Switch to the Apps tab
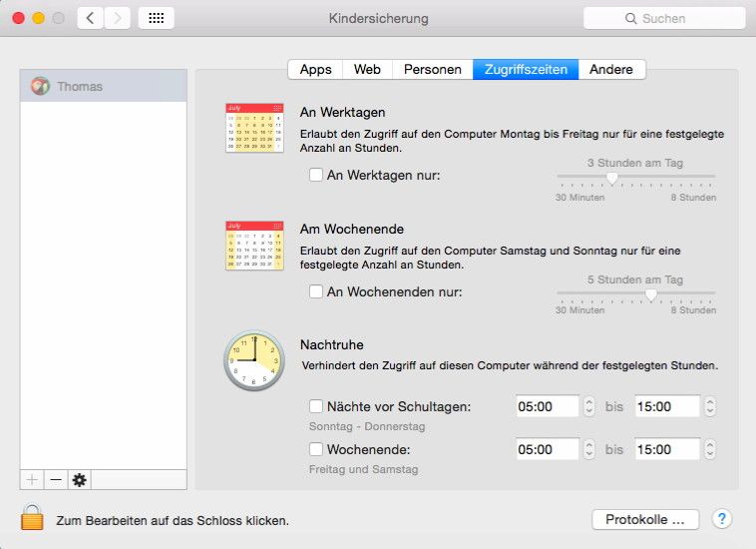The image size is (756, 549). 315,69
